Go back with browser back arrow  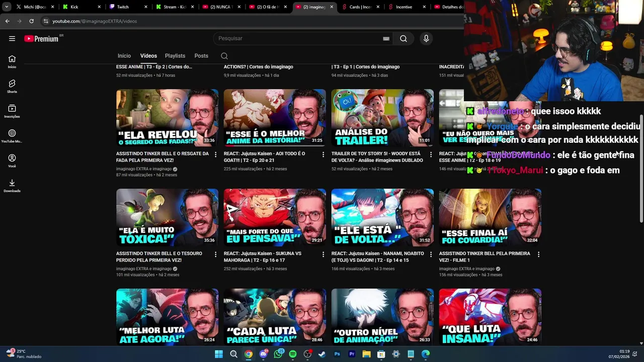coord(7,21)
